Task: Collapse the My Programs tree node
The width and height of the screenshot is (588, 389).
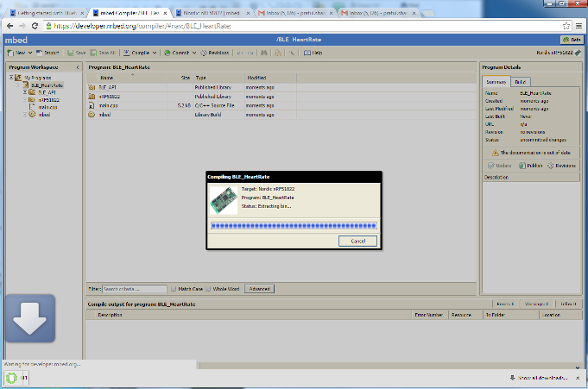Action: tap(11, 78)
